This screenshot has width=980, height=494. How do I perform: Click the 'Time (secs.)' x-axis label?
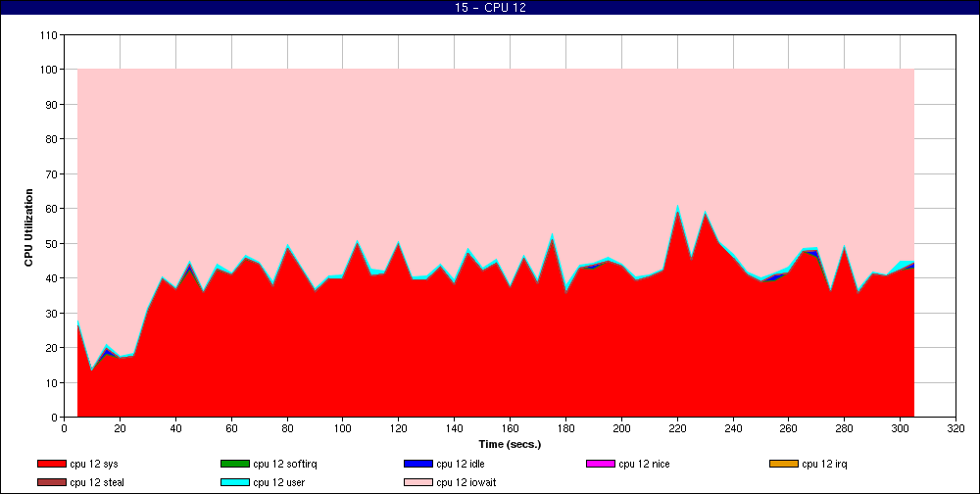coord(510,445)
